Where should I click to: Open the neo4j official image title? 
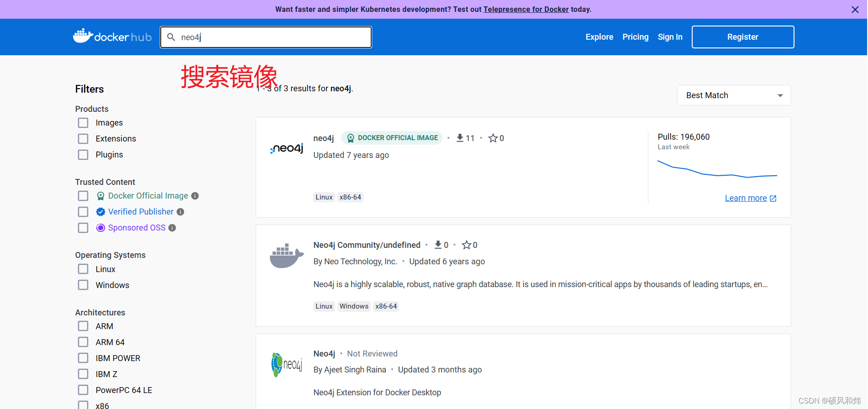pyautogui.click(x=324, y=138)
